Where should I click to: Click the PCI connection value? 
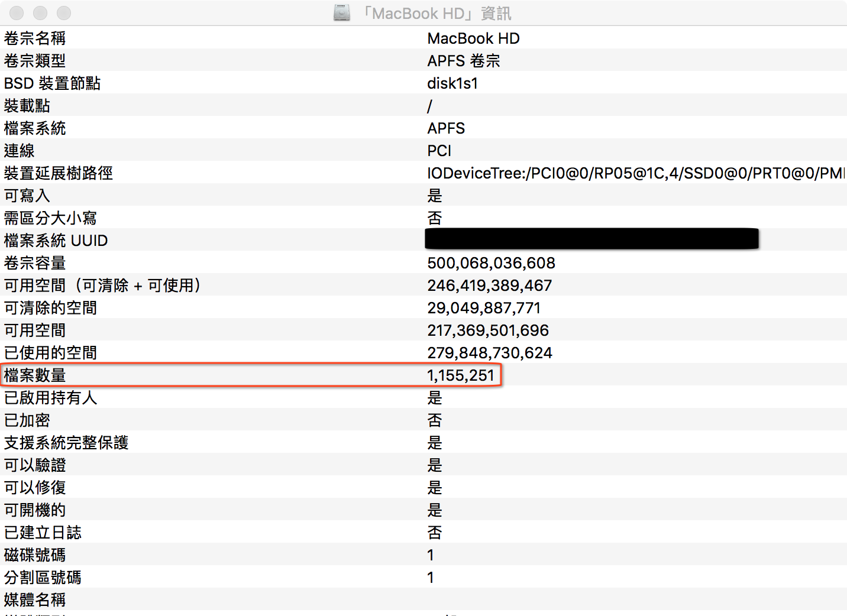(439, 151)
